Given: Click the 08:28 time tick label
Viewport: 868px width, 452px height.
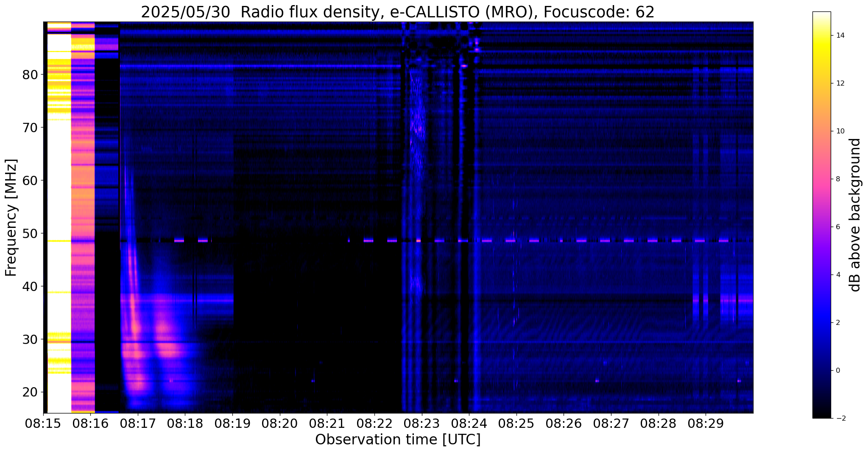Looking at the screenshot, I should [658, 423].
